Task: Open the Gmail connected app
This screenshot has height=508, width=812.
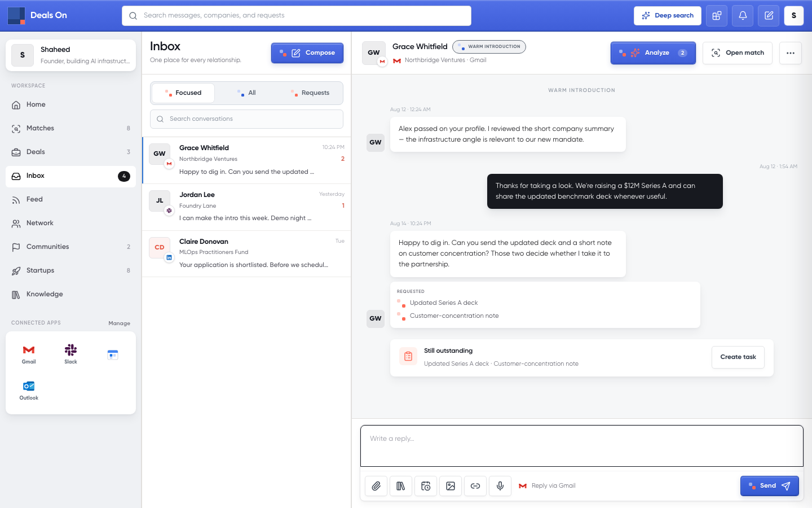Action: click(29, 354)
